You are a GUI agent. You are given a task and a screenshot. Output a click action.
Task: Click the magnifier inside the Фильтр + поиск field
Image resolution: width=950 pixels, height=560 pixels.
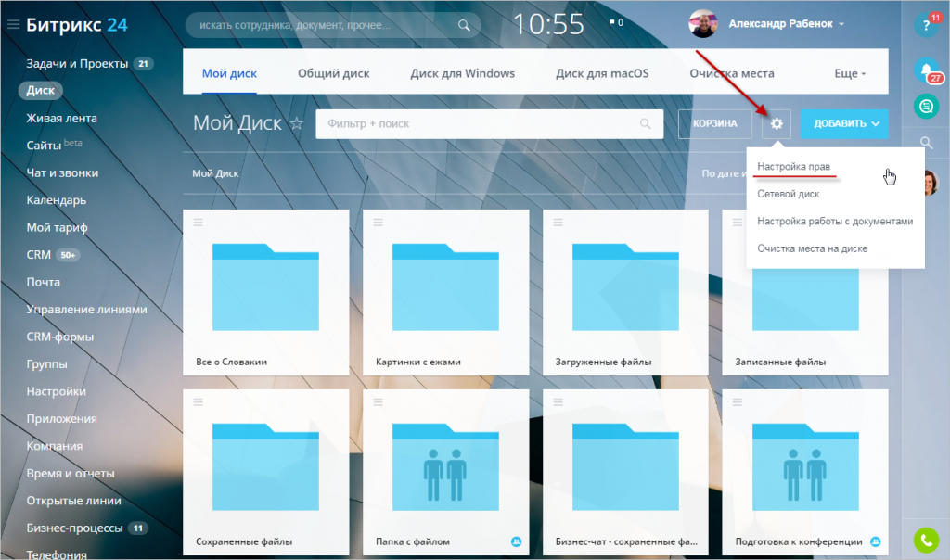(646, 123)
